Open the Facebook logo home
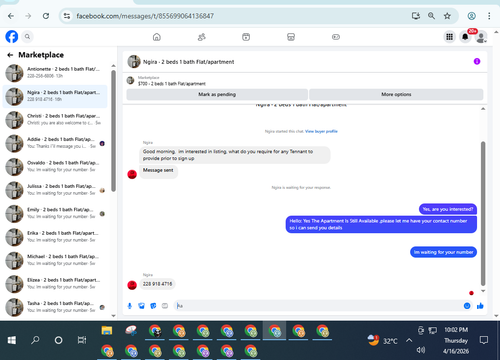 pyautogui.click(x=12, y=37)
